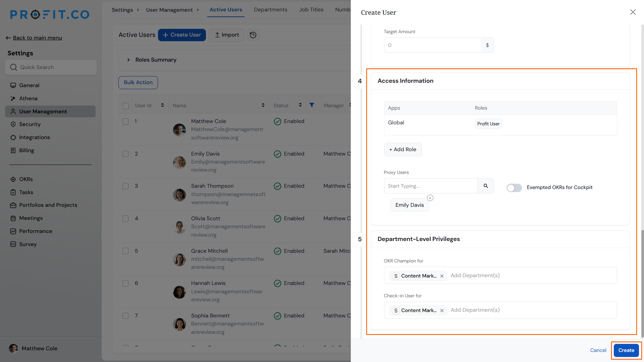The image size is (644, 362).
Task: Click the dollar currency symbol for Target Amount
Action: pos(487,45)
